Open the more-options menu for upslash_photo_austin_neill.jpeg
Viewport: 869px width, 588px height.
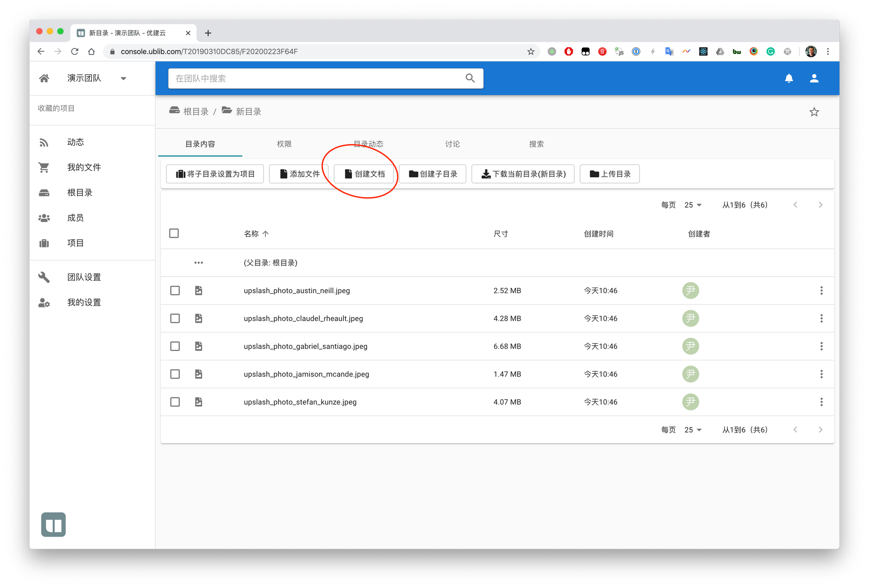click(x=821, y=291)
